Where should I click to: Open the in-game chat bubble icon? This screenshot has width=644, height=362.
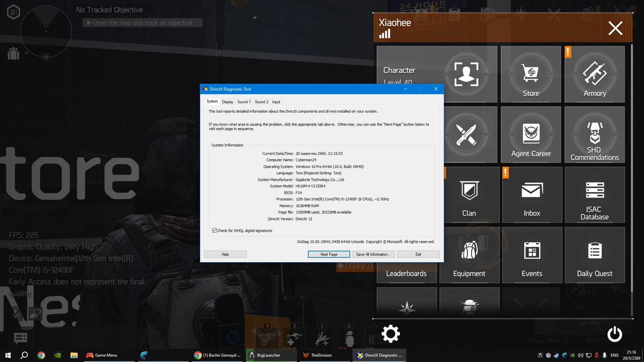click(20, 338)
